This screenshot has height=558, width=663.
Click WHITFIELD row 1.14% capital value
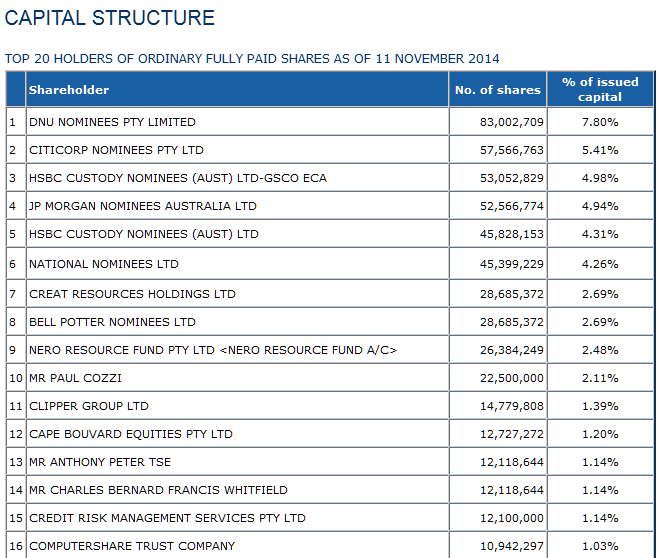[x=600, y=490]
